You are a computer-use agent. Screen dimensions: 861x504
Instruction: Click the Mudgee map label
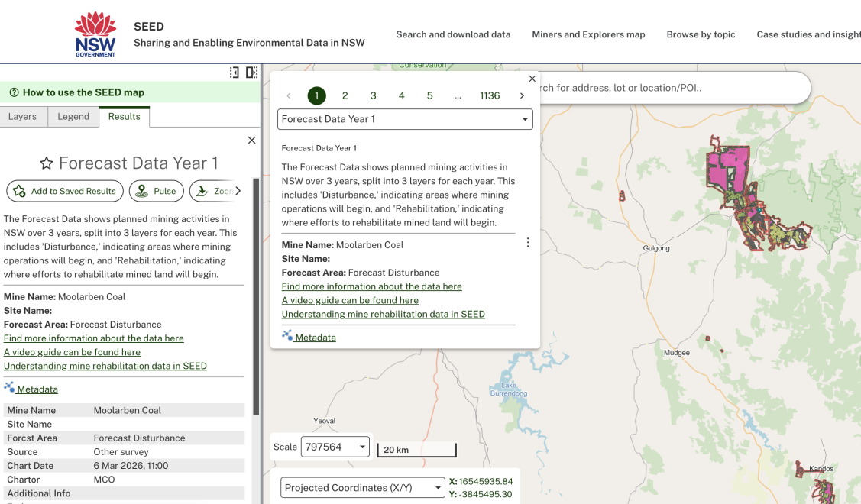click(677, 353)
